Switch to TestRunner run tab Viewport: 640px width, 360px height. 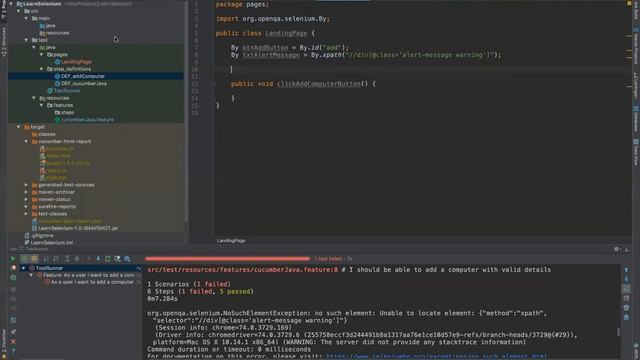coord(36,249)
